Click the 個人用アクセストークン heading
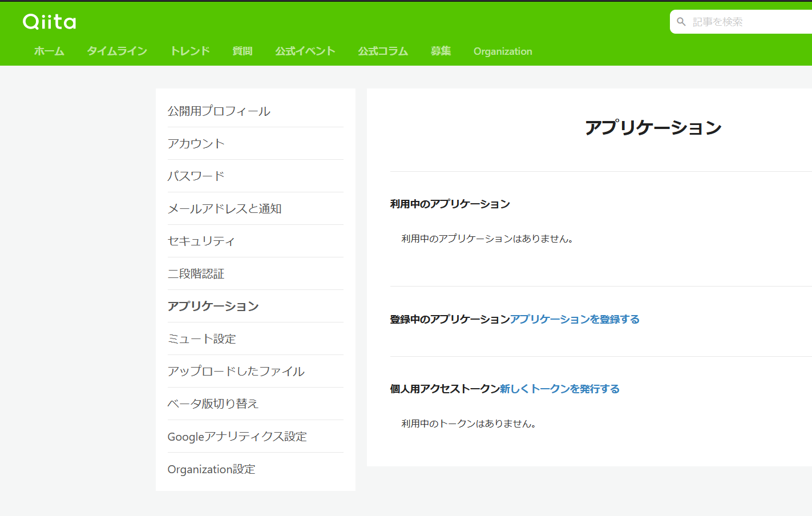 445,389
